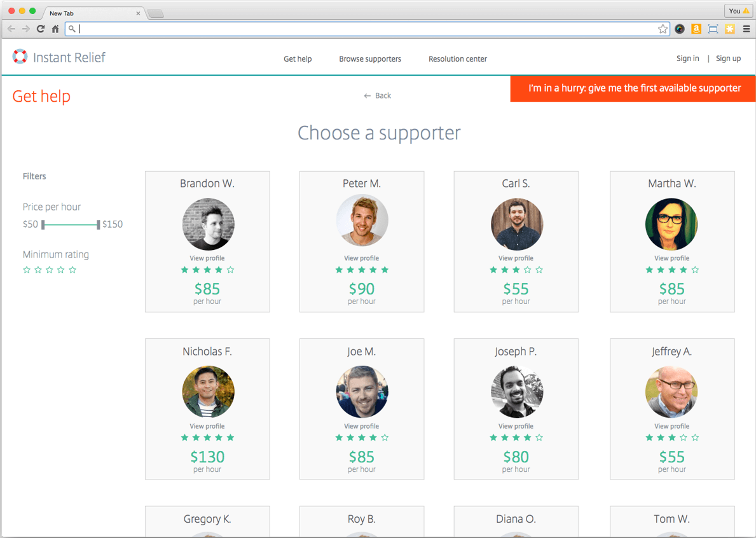Image resolution: width=756 pixels, height=538 pixels.
Task: Open the Chrome hamburger menu
Action: [x=746, y=29]
